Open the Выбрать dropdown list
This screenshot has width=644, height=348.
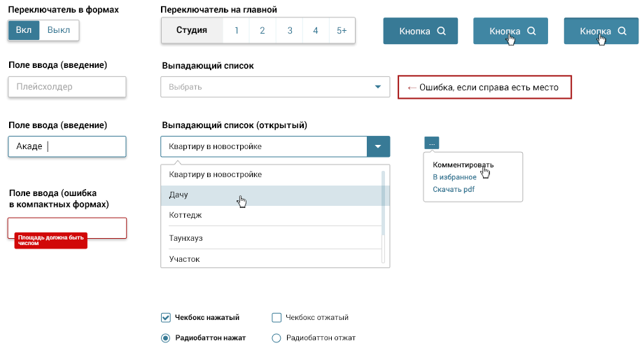click(275, 87)
